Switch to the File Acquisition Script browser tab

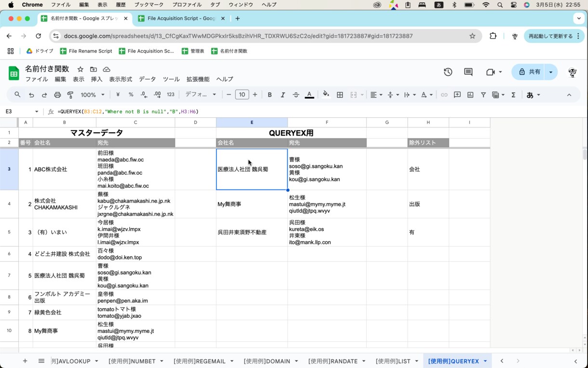[181, 18]
